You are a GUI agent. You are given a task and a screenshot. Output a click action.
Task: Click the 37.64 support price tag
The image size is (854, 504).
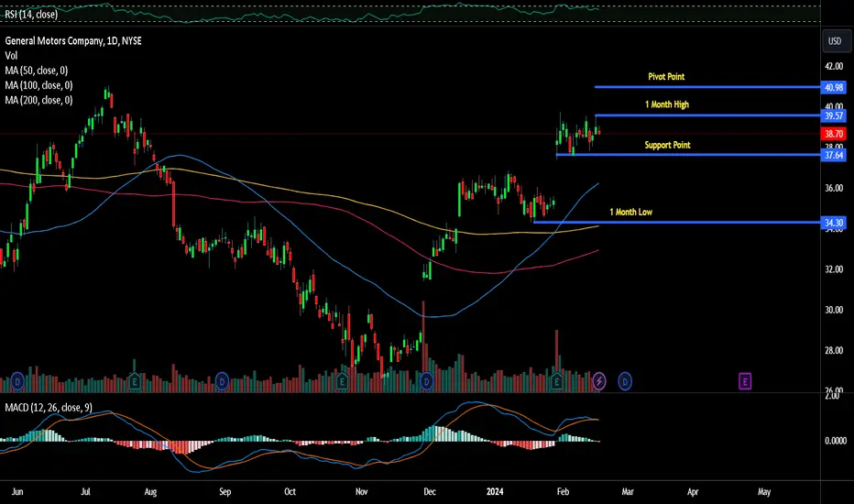point(834,155)
